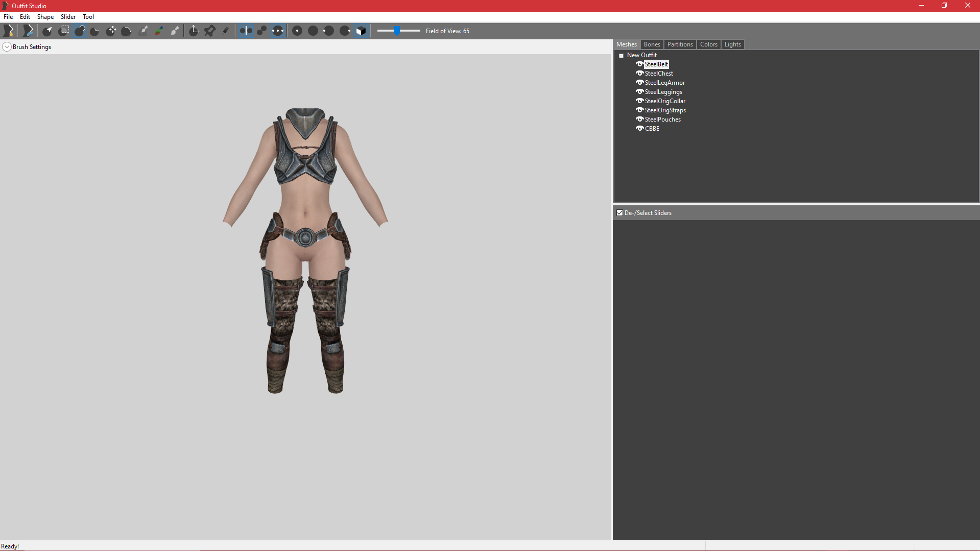The image size is (980, 551).
Task: Switch to the Colors tab
Action: click(709, 44)
